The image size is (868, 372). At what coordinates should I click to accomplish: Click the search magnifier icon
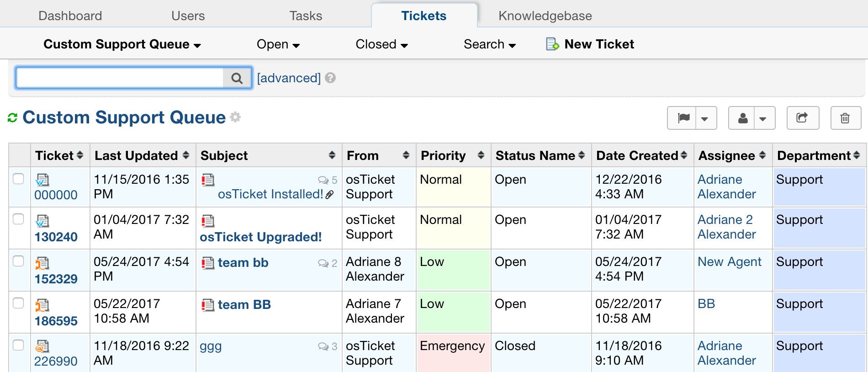coord(237,78)
